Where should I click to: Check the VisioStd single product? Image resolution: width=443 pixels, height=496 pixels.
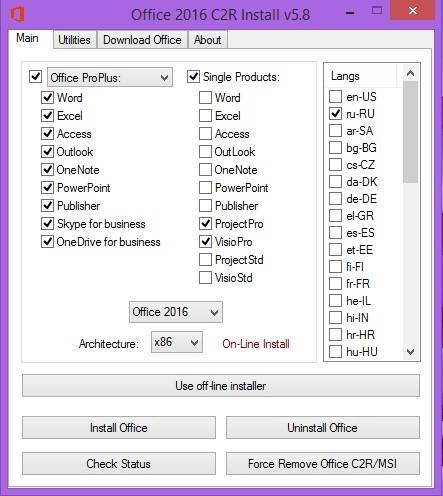(x=205, y=277)
